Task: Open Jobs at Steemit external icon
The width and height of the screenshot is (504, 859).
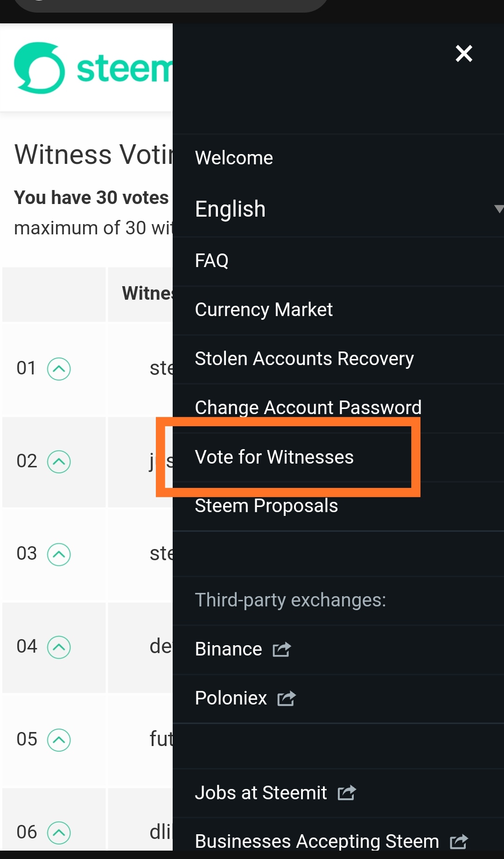Action: coord(347,793)
